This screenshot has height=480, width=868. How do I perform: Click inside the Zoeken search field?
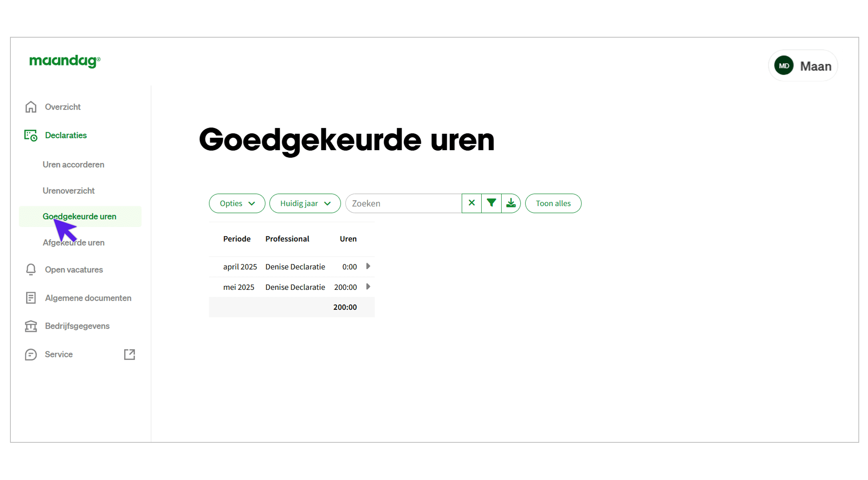click(x=401, y=203)
